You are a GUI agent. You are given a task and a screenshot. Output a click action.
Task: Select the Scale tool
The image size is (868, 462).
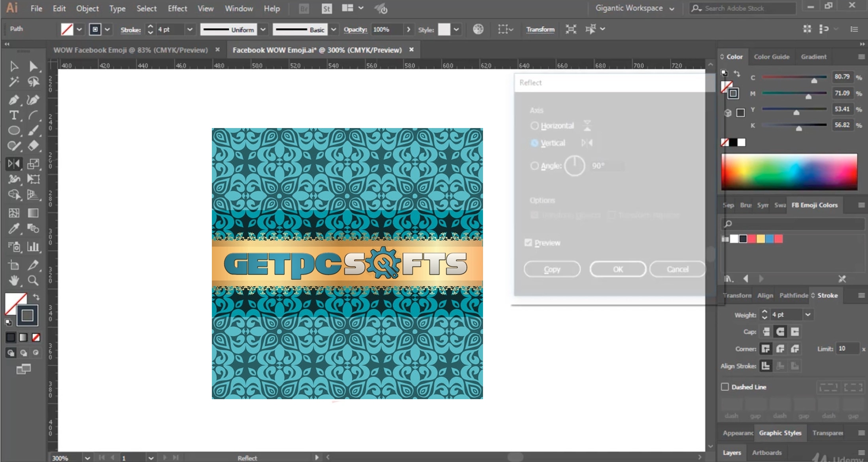(33, 164)
